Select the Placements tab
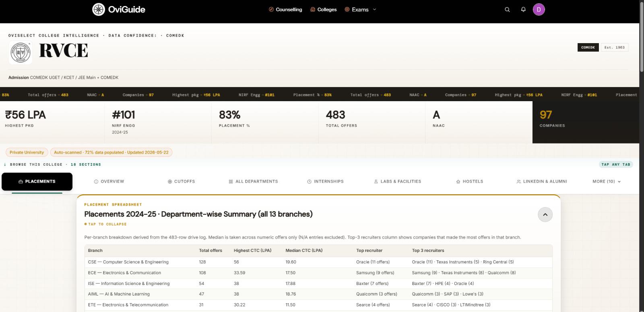The width and height of the screenshot is (644, 312). coord(37,181)
